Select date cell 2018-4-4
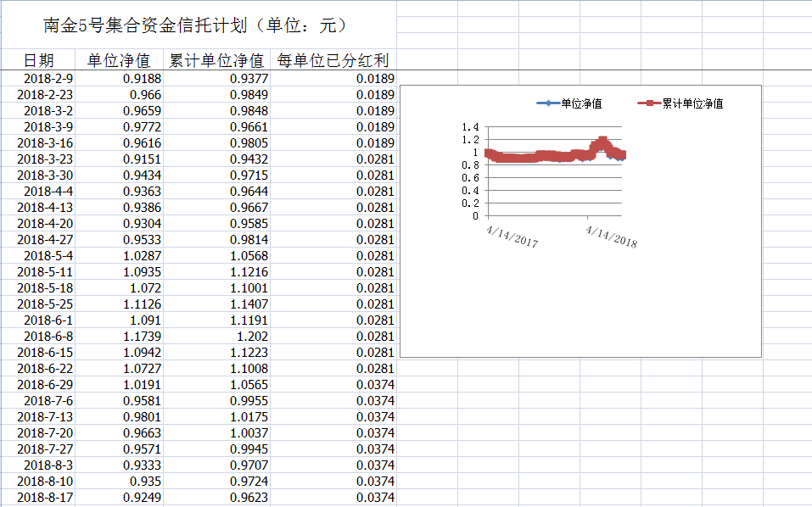Screen dimensions: 812x507 (x=38, y=191)
